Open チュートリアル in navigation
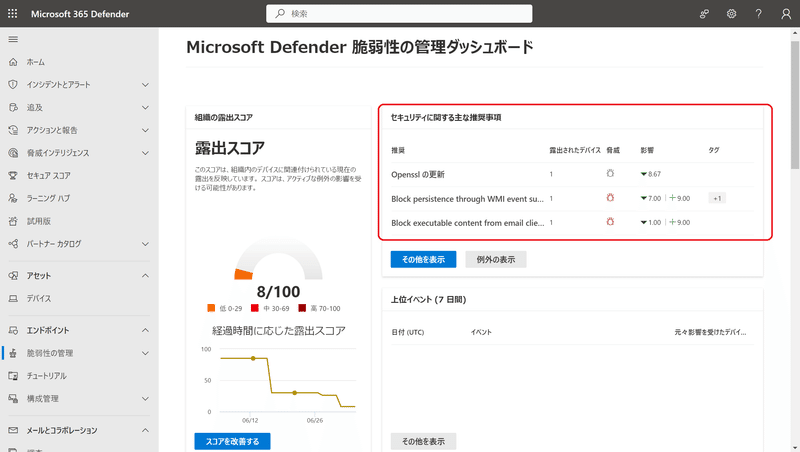Viewport: 800px width, 452px height. [x=46, y=376]
